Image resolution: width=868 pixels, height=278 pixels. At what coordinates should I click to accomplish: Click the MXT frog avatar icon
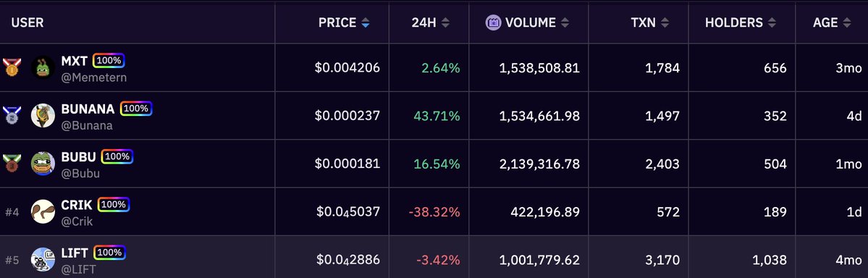pyautogui.click(x=43, y=67)
